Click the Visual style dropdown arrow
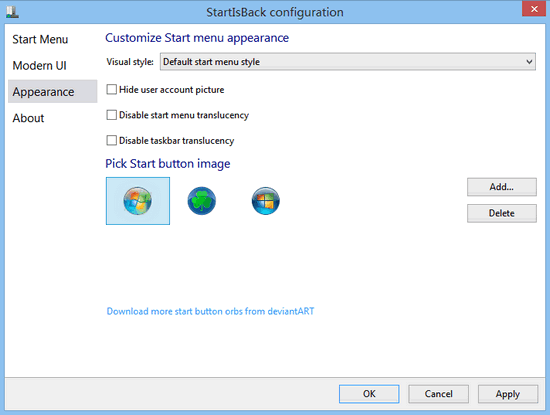This screenshot has height=415, width=550. [529, 62]
